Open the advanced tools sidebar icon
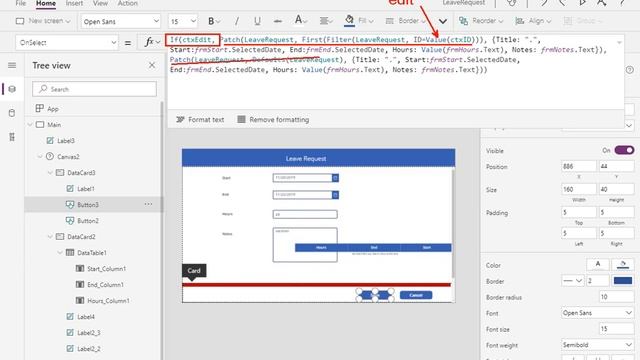 (12, 137)
